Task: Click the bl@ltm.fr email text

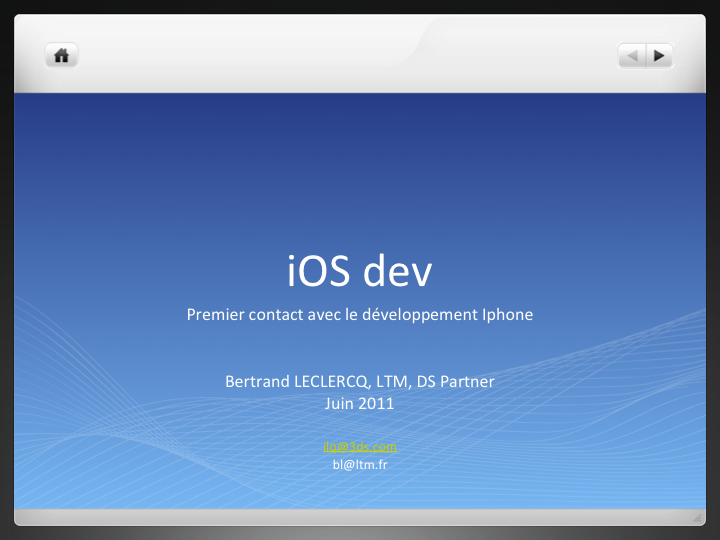Action: pos(360,465)
